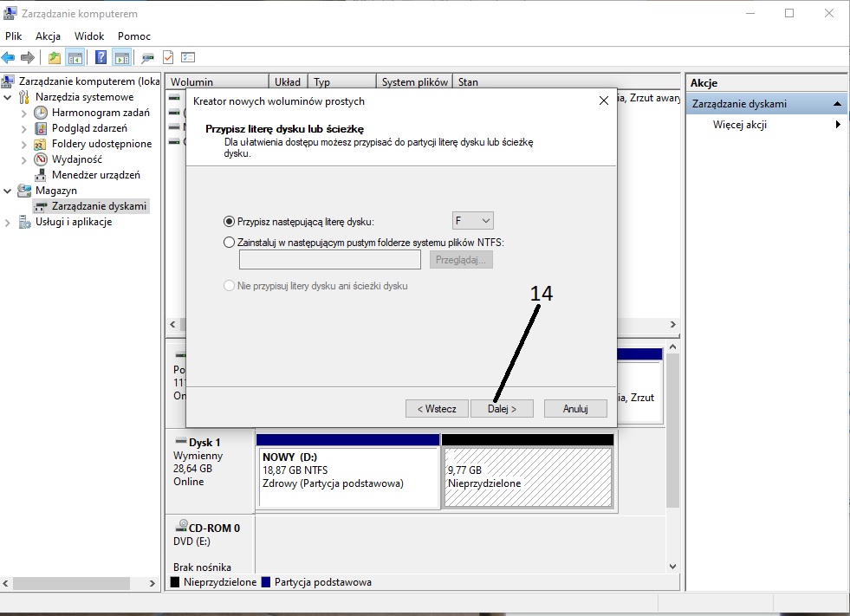
Task: Click the Narzędzia systemowe tools icon
Action: tap(24, 97)
